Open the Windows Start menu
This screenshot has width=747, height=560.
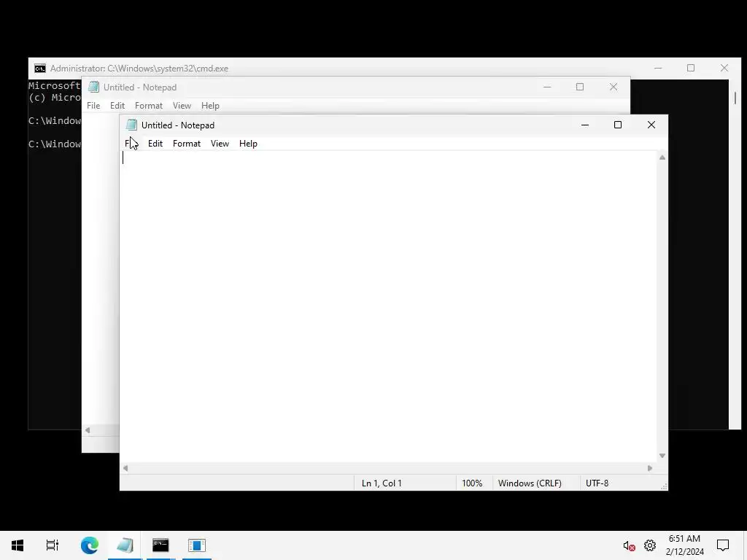[18, 545]
